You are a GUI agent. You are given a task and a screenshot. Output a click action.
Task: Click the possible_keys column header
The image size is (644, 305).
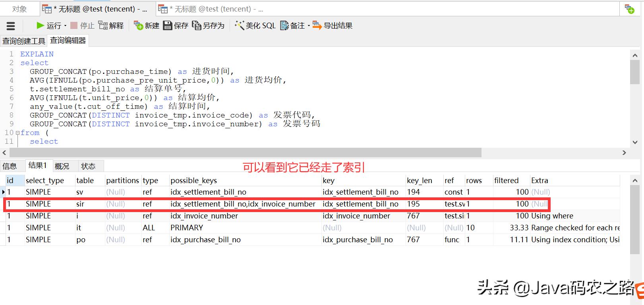pyautogui.click(x=194, y=181)
